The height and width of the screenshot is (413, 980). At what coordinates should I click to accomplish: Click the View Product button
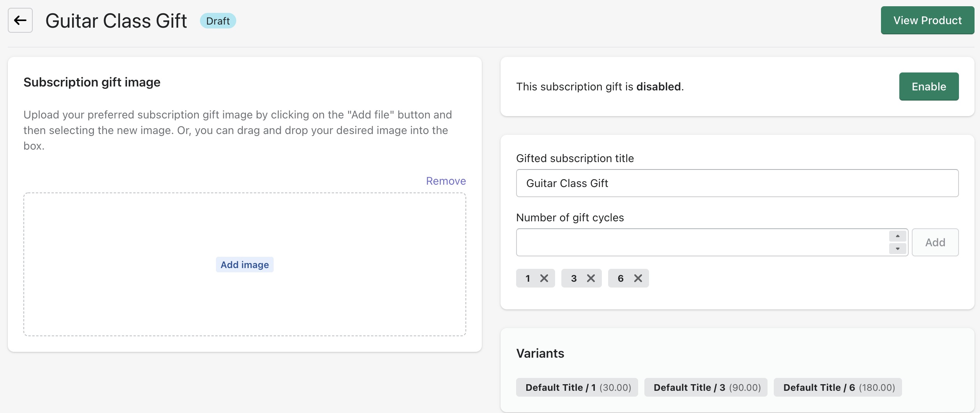coord(927,20)
